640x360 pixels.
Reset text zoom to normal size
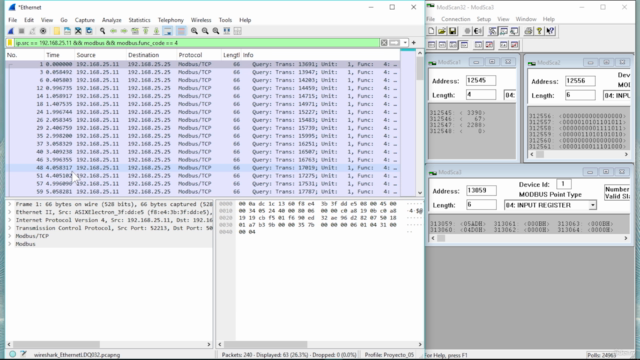216,31
